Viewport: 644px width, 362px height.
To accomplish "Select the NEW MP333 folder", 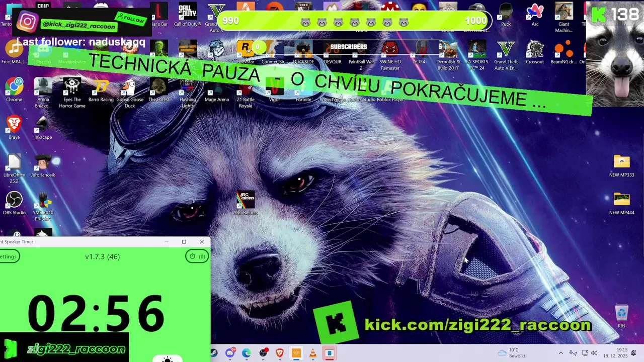I will [x=621, y=165].
